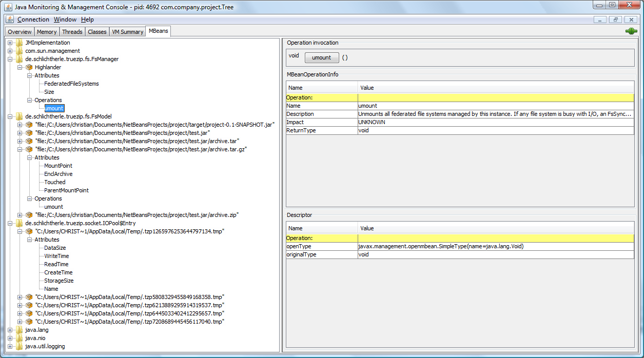Click the archive.zip MBean icon
644x358 pixels.
(x=29, y=215)
